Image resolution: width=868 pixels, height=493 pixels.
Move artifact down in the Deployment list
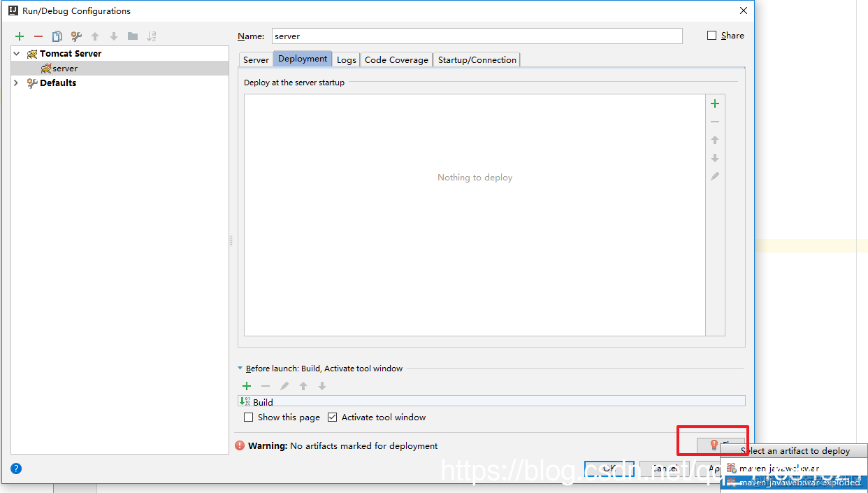pyautogui.click(x=715, y=158)
